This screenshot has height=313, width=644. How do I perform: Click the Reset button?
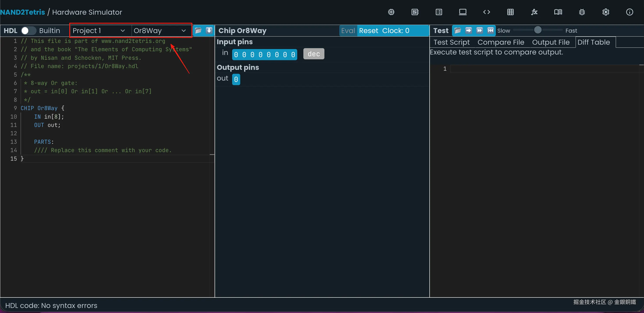click(x=368, y=30)
